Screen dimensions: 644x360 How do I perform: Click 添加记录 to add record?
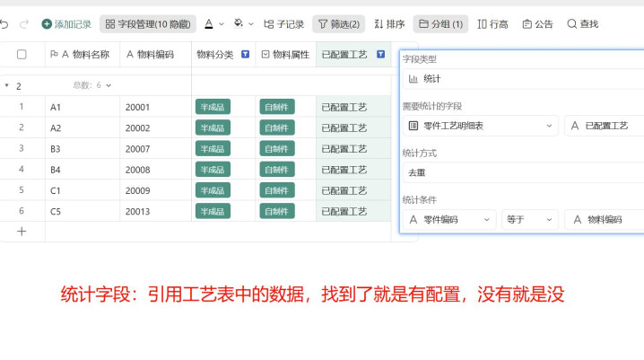[x=66, y=24]
